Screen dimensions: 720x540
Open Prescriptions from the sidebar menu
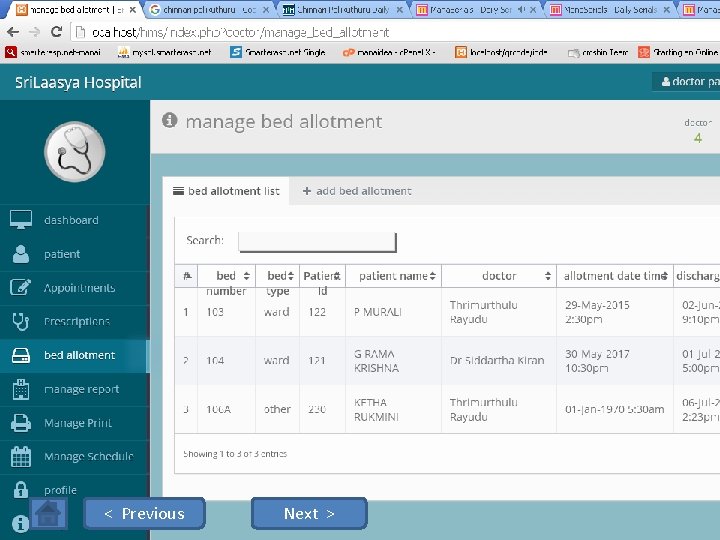pyautogui.click(x=75, y=321)
